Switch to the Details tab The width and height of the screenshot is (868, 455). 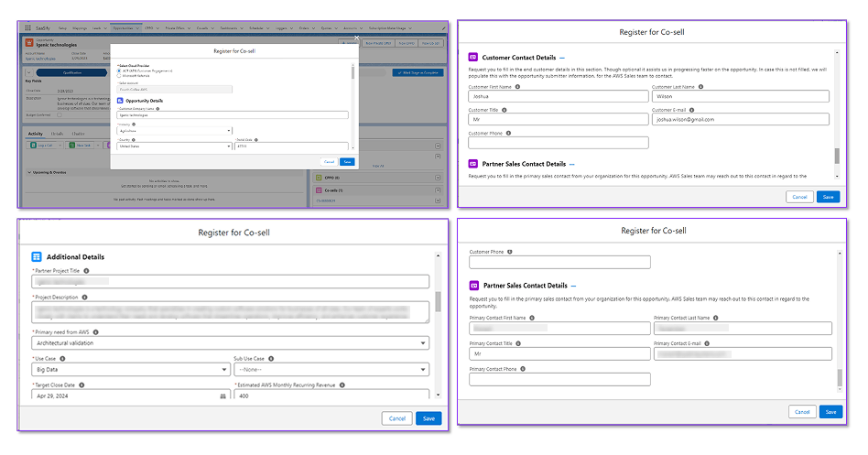[x=57, y=134]
